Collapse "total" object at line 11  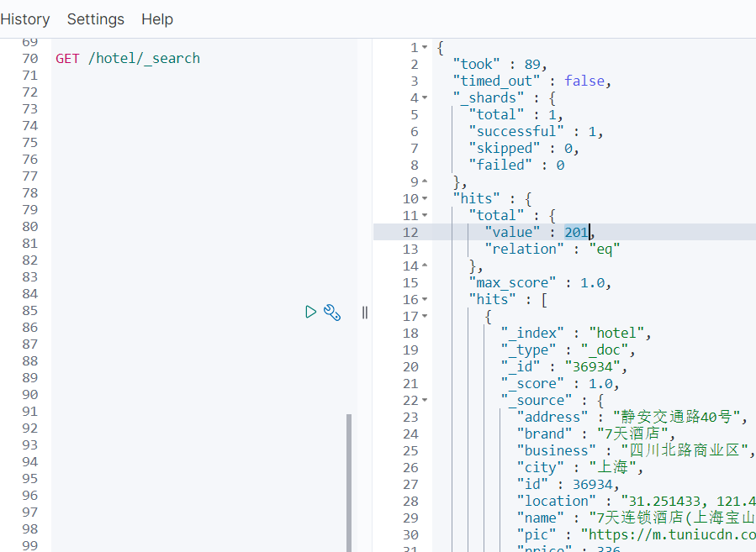[x=425, y=215]
